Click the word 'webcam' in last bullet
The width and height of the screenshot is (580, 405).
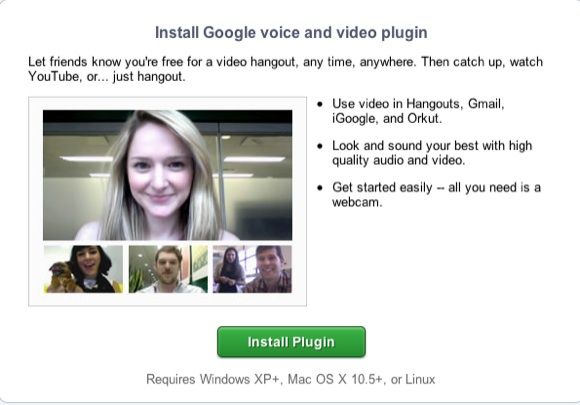[355, 202]
